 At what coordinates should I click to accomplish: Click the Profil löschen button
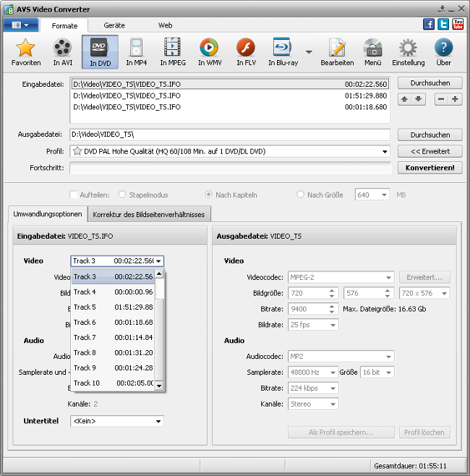[x=424, y=433]
